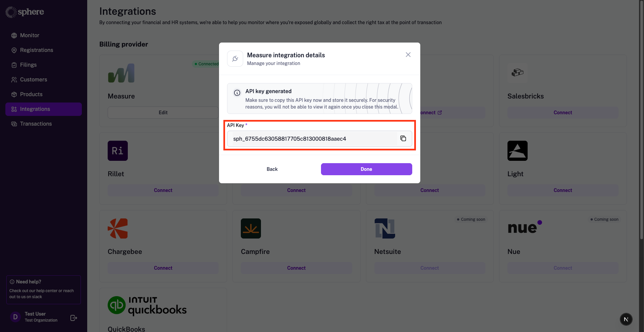
Task: Go to Customers page
Action: click(34, 80)
